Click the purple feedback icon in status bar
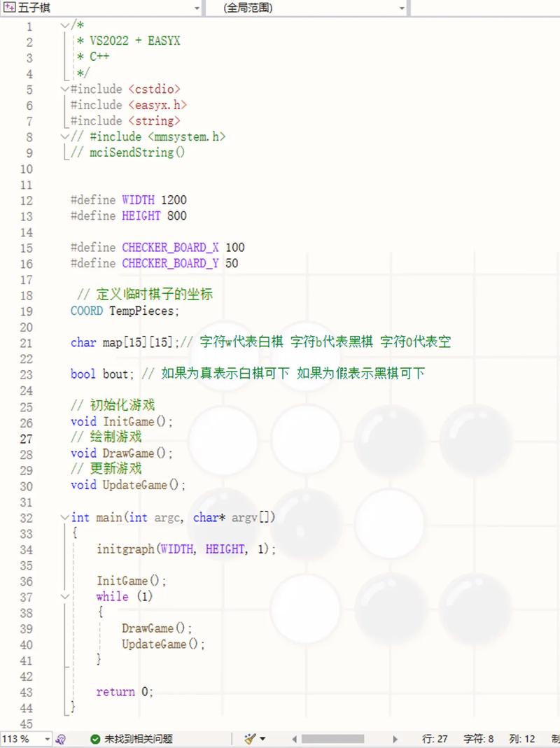560x748 pixels. (x=62, y=738)
